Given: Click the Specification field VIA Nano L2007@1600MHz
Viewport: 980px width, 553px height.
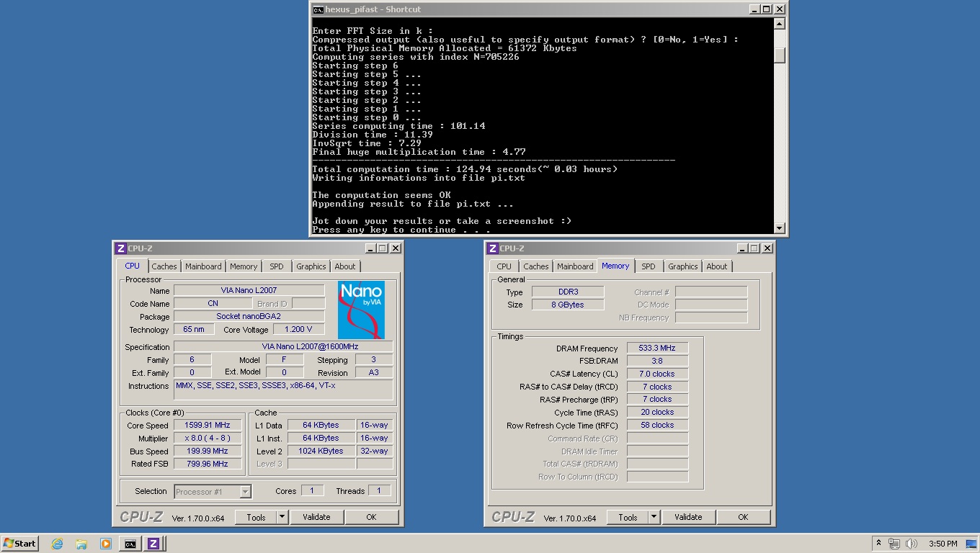Looking at the screenshot, I should click(x=283, y=346).
